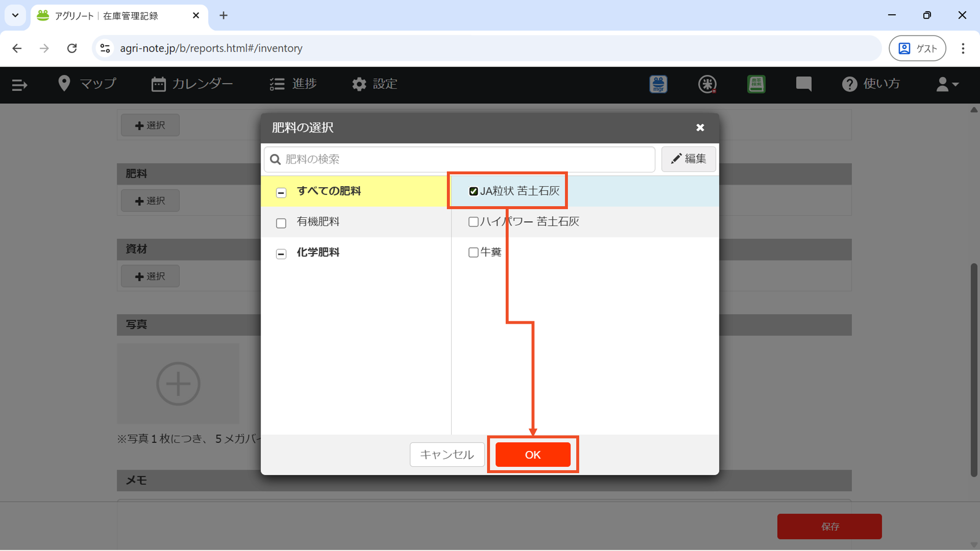Click the ハイパワー 苦土石灰 item text

pos(529,221)
